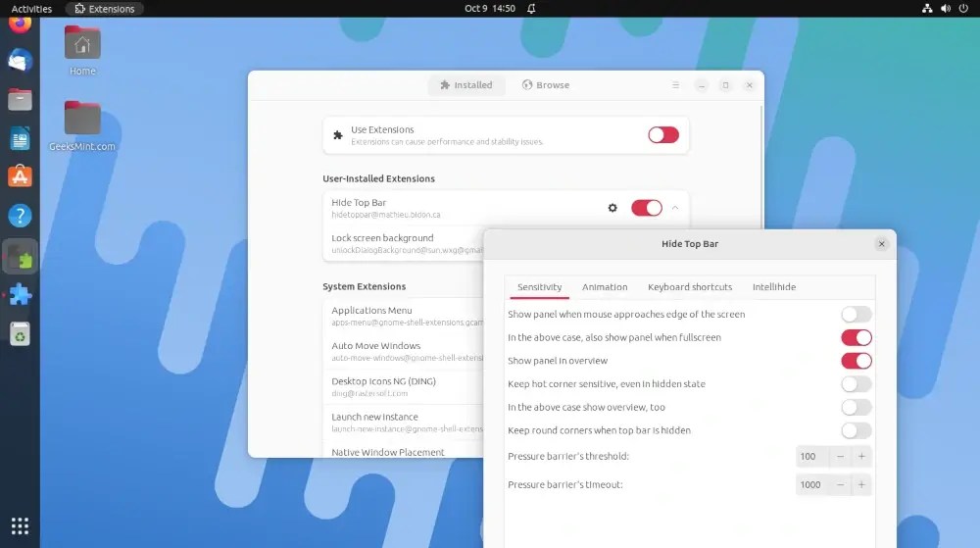Open the Extensions window hamburger menu
980x548 pixels.
pyautogui.click(x=675, y=85)
